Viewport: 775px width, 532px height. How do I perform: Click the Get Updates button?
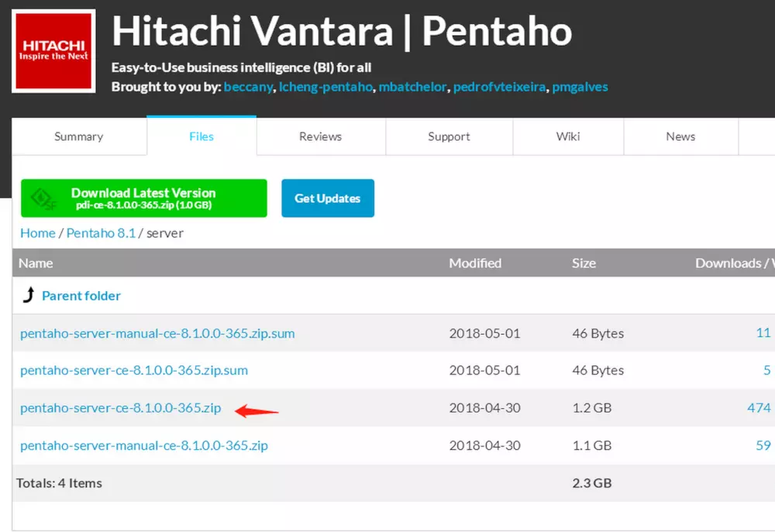click(x=328, y=198)
